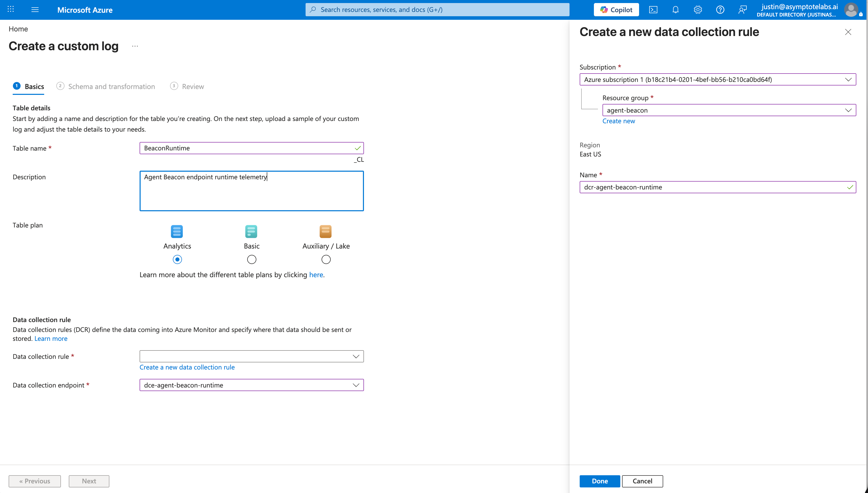
Task: Open the portal hamburger menu
Action: coord(35,9)
